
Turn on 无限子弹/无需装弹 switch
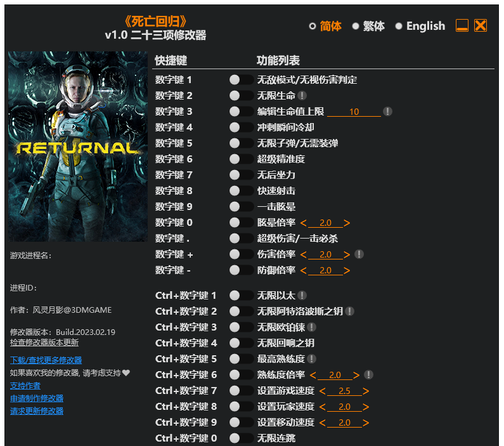tap(242, 143)
